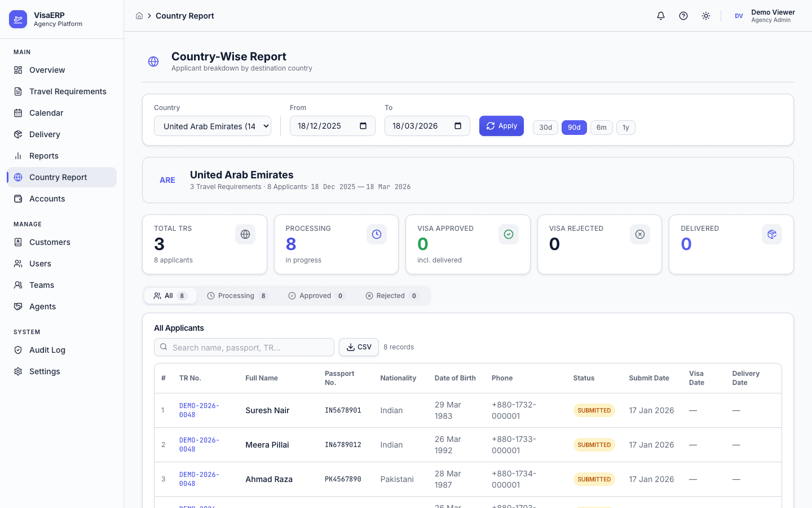Switch status filter to Processing
Viewport: 812px width, 508px height.
coord(237,295)
